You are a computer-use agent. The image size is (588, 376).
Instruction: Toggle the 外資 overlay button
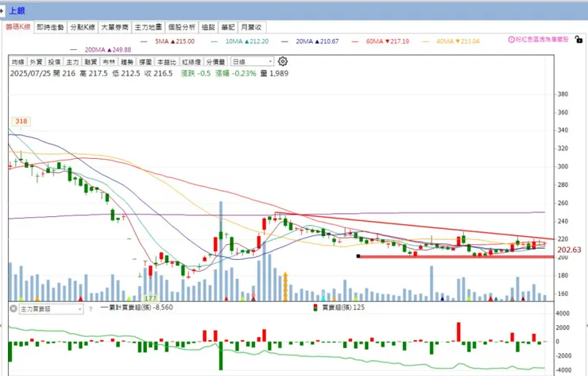[x=36, y=61]
